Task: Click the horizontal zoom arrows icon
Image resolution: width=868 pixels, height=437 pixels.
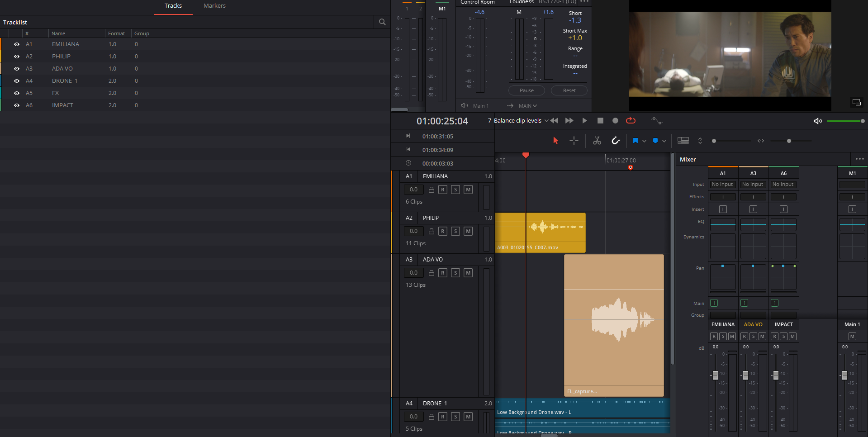Action: (x=761, y=141)
